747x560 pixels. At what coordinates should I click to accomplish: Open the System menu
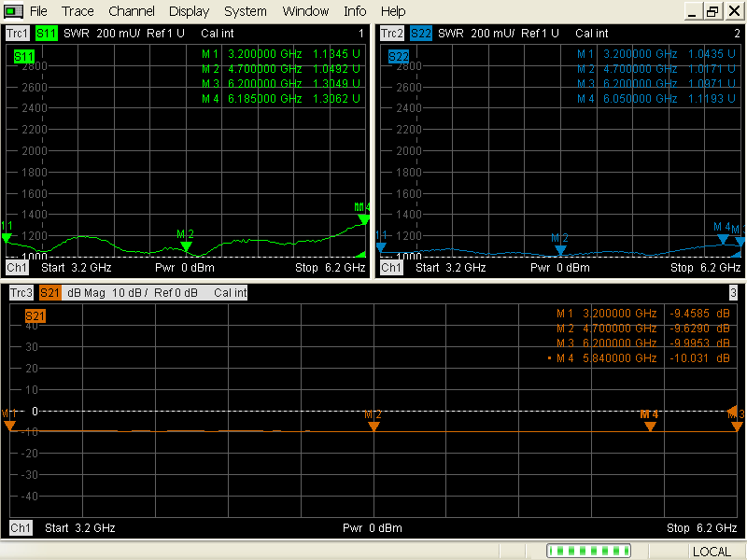[245, 11]
